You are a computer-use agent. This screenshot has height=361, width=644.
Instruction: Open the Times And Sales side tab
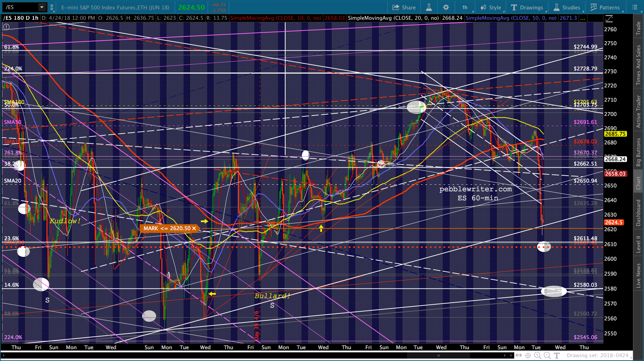click(x=638, y=65)
